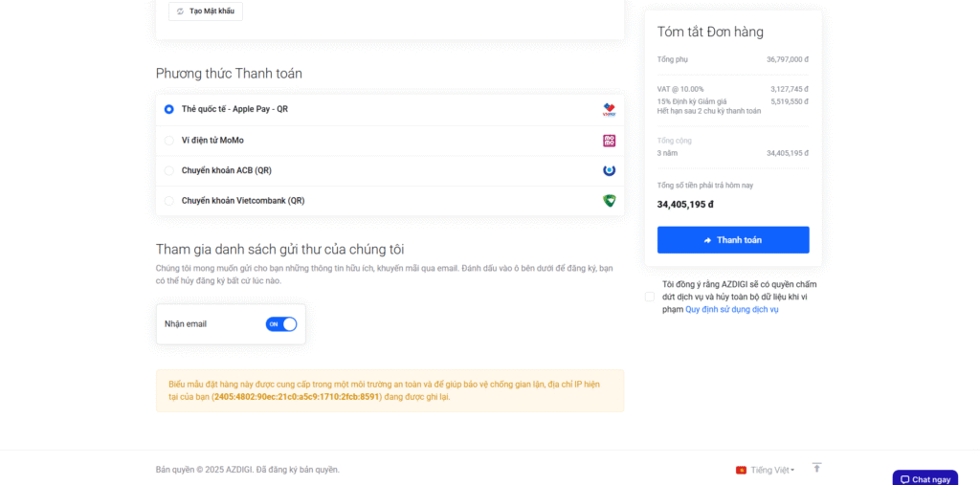980x485 pixels.
Task: Select Thẻ quốc tế - Apple Pay - QR option
Action: pyautogui.click(x=169, y=109)
